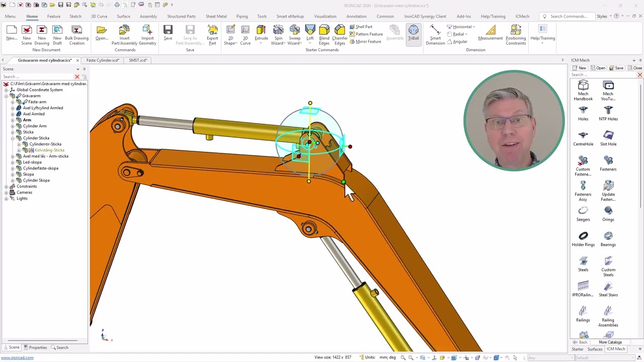644x362 pixels.
Task: Open the Sweep Wizard dropdown
Action: pyautogui.click(x=294, y=41)
